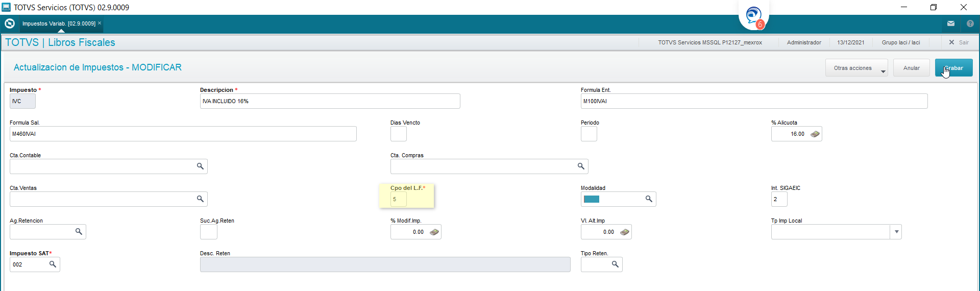Edit the Descripcion field
Viewport: 980px width, 291px height.
[x=330, y=101]
